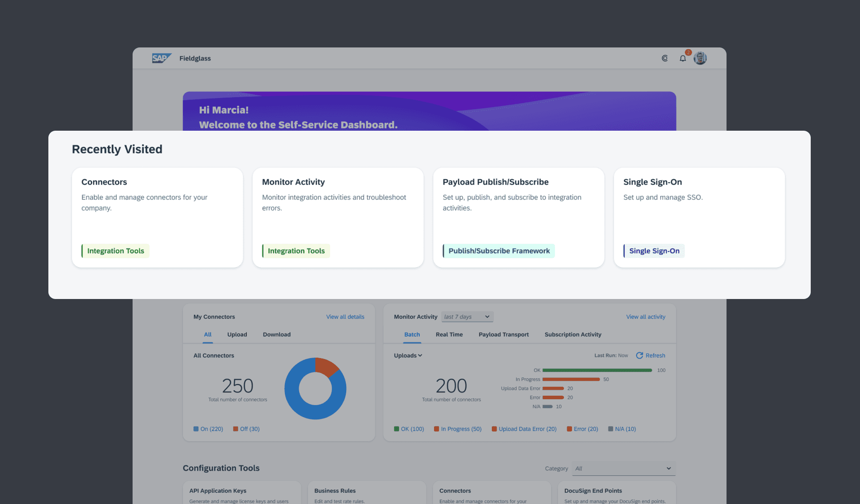Open the last 7 days dropdown

point(467,317)
